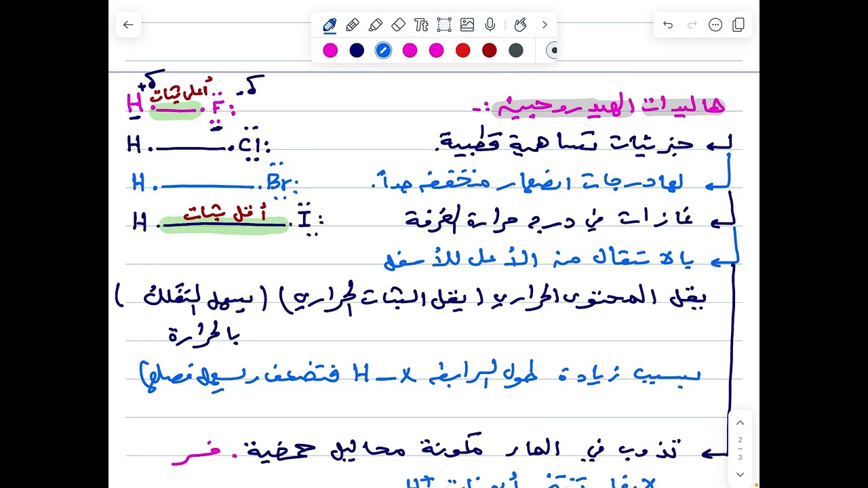
Task: Toggle the finger touch drawing mode
Action: (x=520, y=25)
